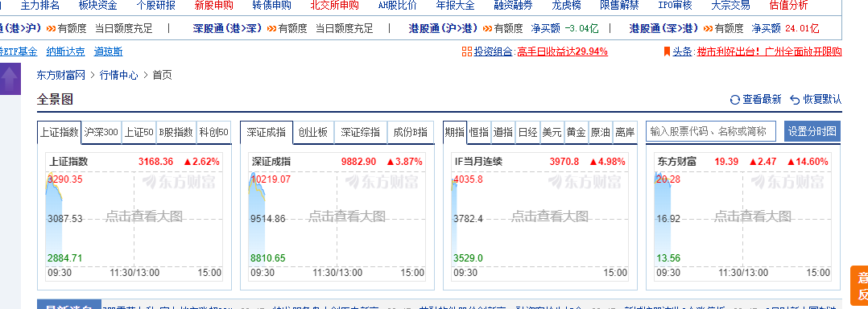
Task: Click 行情中心 in the breadcrumb
Action: (x=119, y=75)
